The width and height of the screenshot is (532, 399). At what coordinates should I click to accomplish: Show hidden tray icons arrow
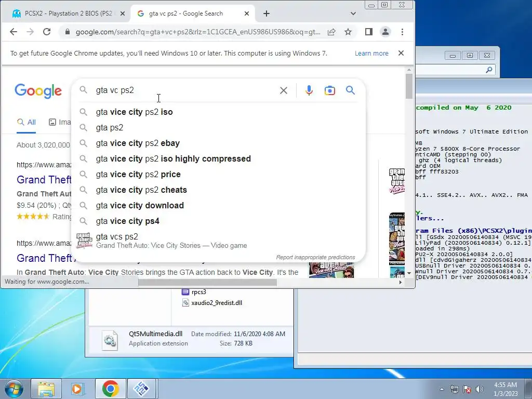coord(442,389)
